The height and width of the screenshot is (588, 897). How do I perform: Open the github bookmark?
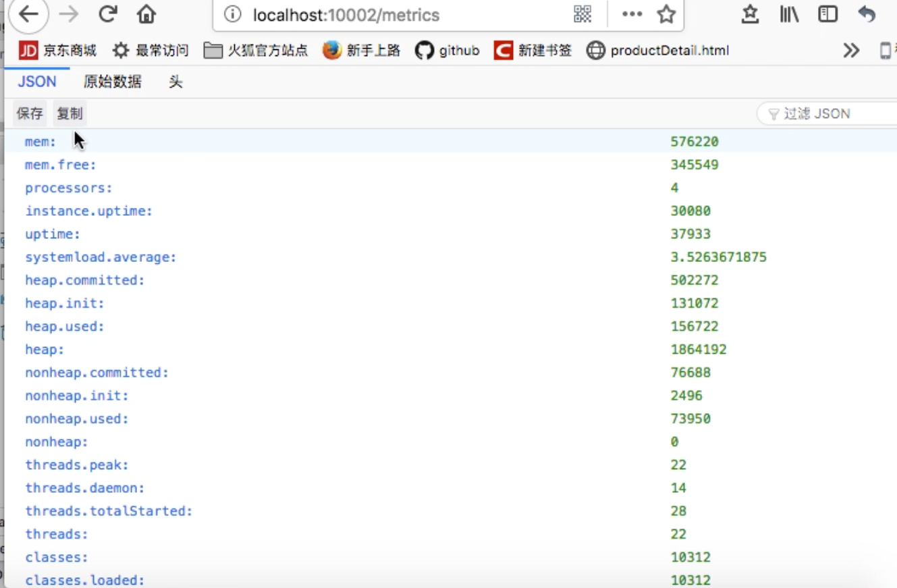447,50
